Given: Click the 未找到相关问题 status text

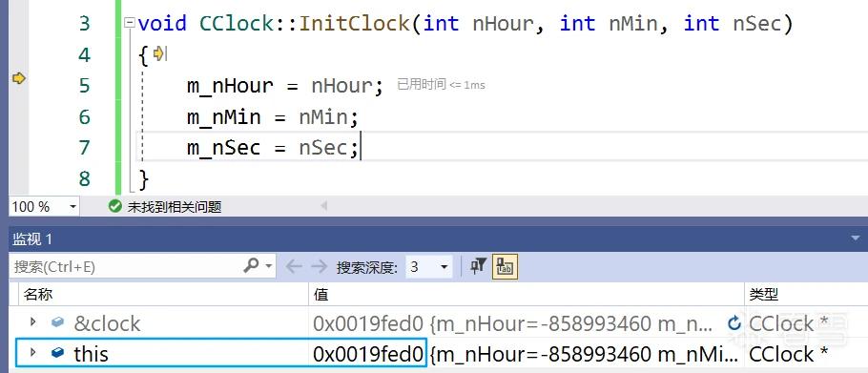Looking at the screenshot, I should click(x=175, y=207).
